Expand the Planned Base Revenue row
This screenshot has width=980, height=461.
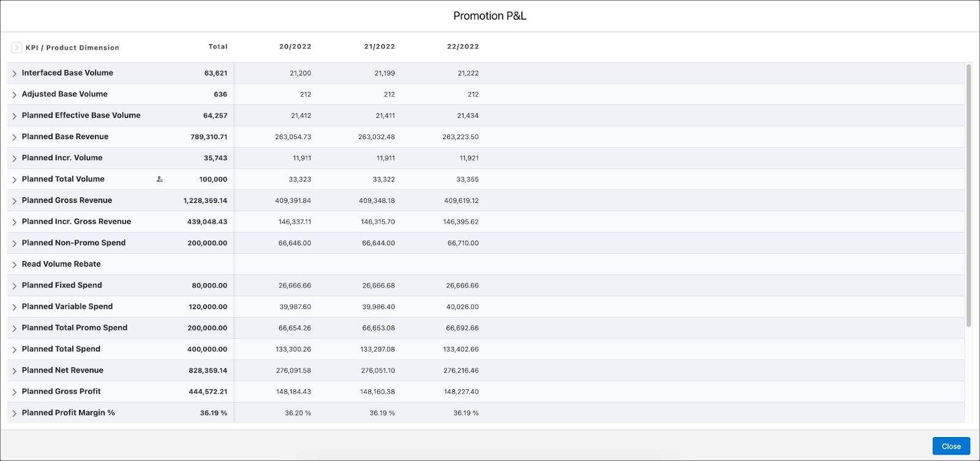14,137
